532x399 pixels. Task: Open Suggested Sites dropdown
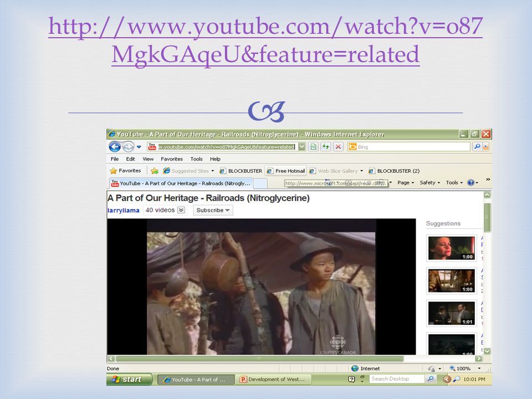pyautogui.click(x=188, y=171)
